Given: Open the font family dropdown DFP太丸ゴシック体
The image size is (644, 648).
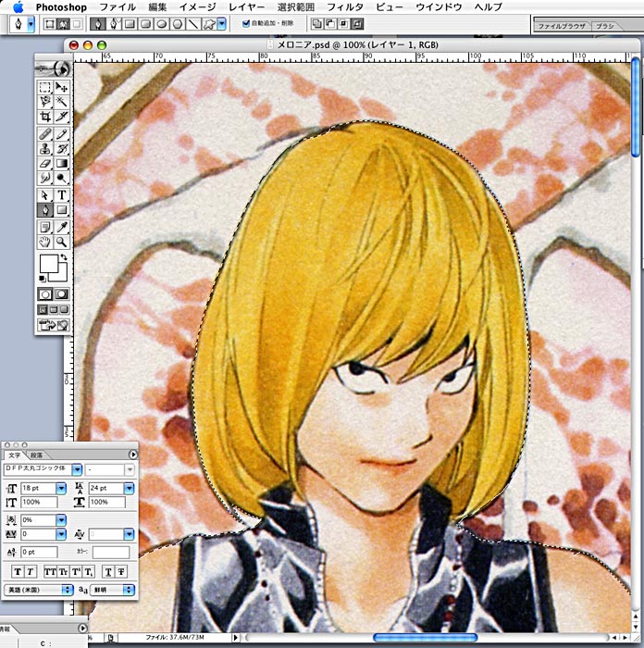Looking at the screenshot, I should pyautogui.click(x=77, y=469).
